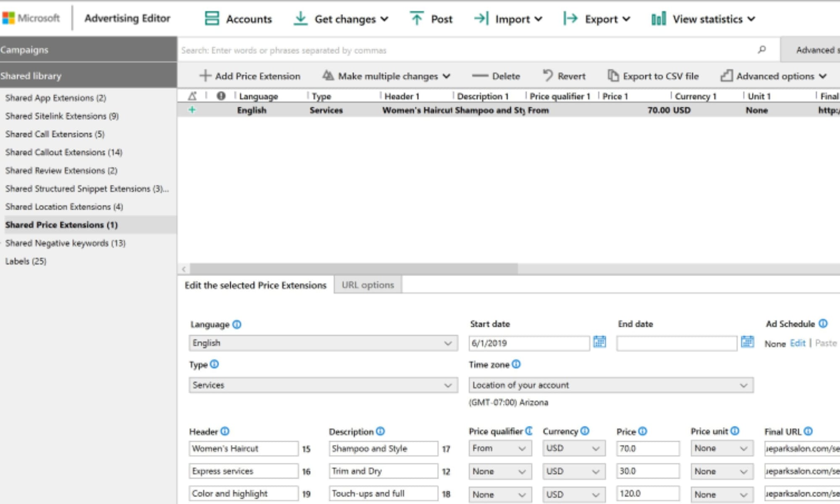Click the Time zone info icon

[516, 364]
